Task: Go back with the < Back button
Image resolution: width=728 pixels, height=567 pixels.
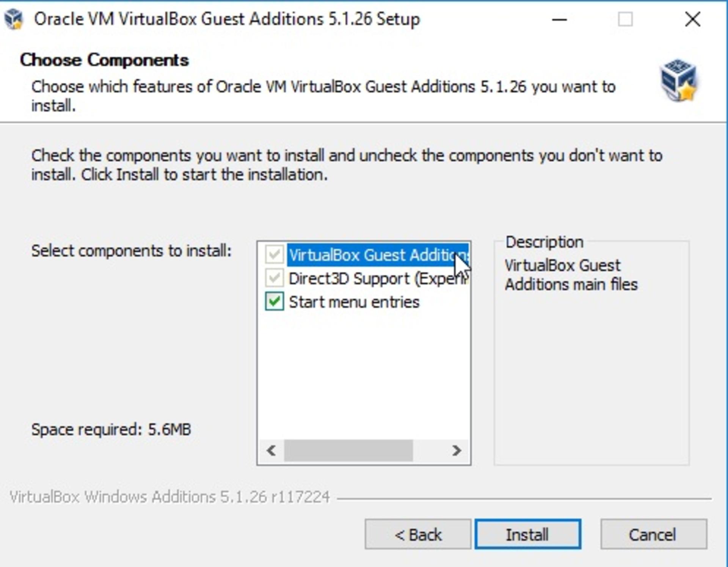Action: [418, 534]
